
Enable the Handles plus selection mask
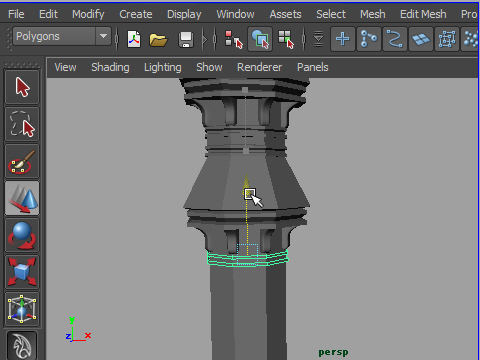point(343,39)
